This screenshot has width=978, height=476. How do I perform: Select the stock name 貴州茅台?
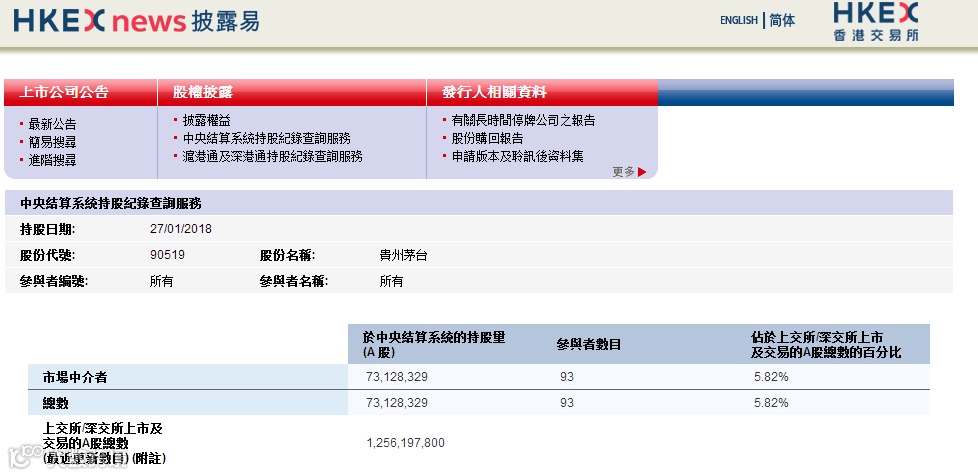pos(404,255)
